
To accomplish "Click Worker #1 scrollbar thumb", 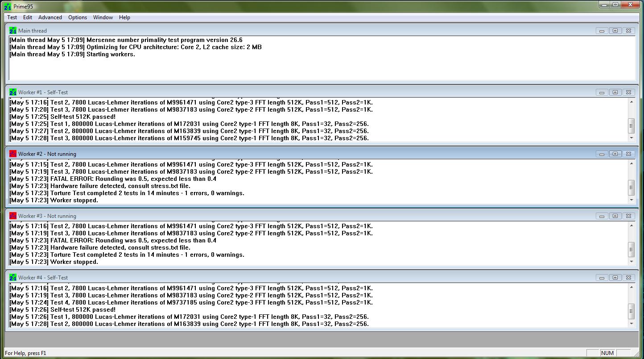I will pyautogui.click(x=631, y=125).
